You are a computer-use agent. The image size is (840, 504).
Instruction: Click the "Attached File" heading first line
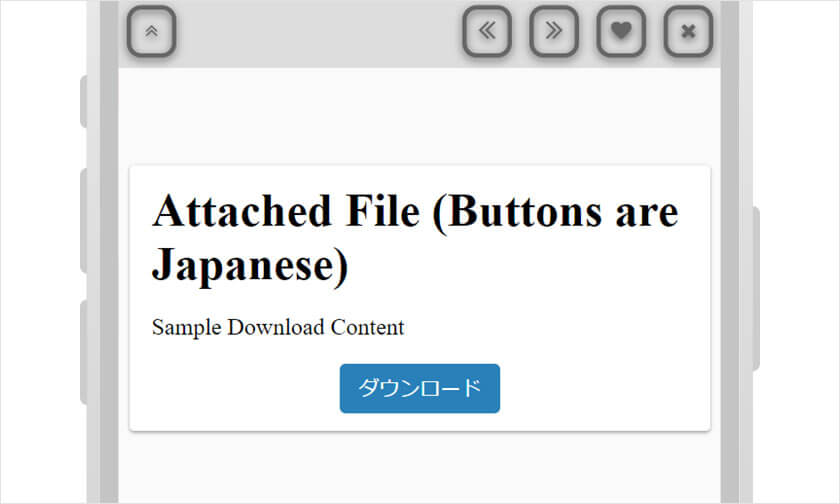[414, 211]
